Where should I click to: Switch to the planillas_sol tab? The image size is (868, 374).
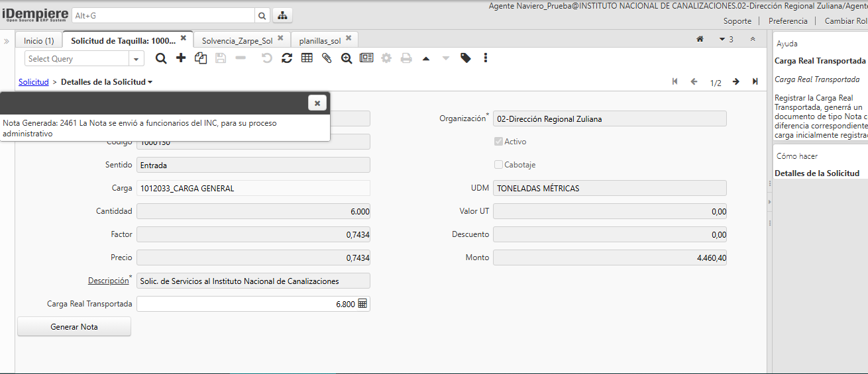[319, 40]
